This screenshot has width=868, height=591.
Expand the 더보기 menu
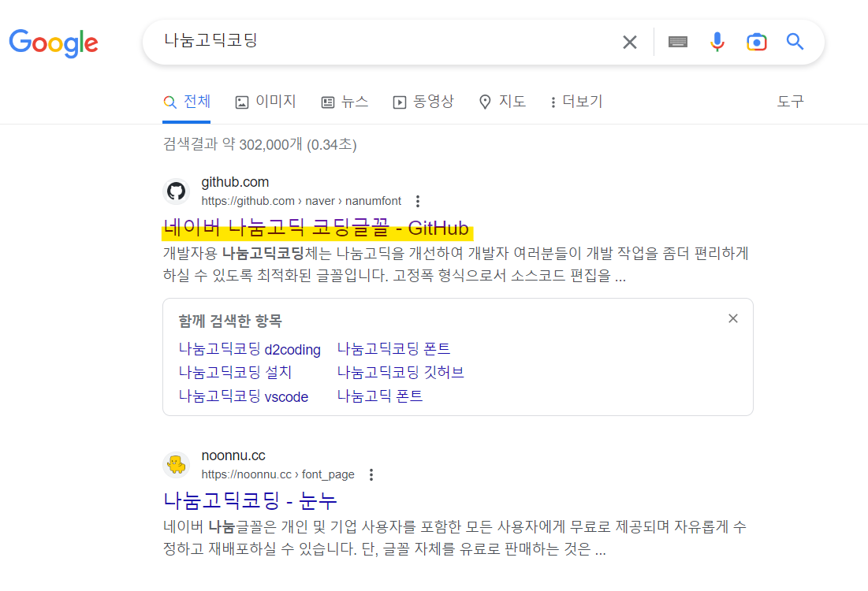pyautogui.click(x=576, y=102)
